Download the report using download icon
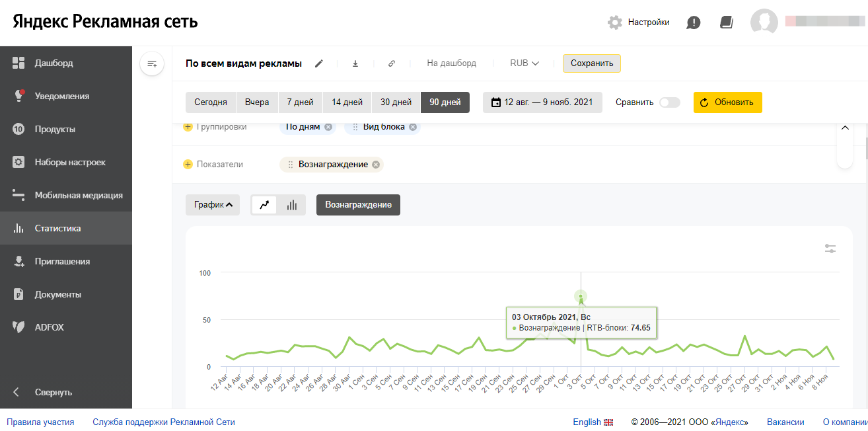 355,63
